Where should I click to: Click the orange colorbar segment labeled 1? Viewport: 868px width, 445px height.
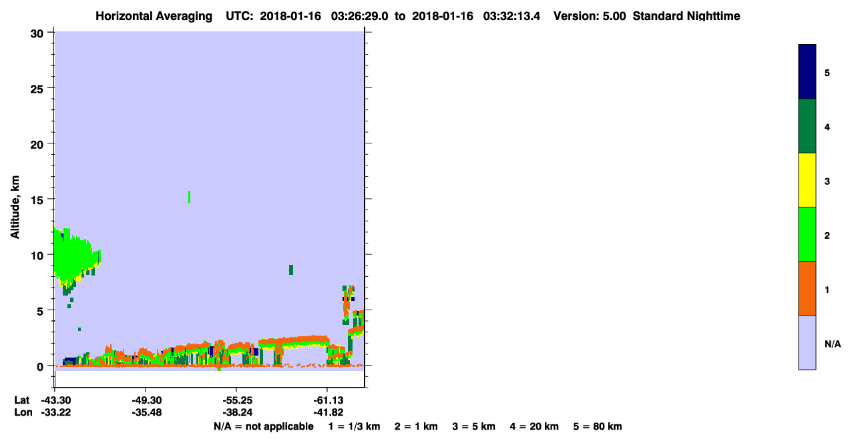pos(807,288)
